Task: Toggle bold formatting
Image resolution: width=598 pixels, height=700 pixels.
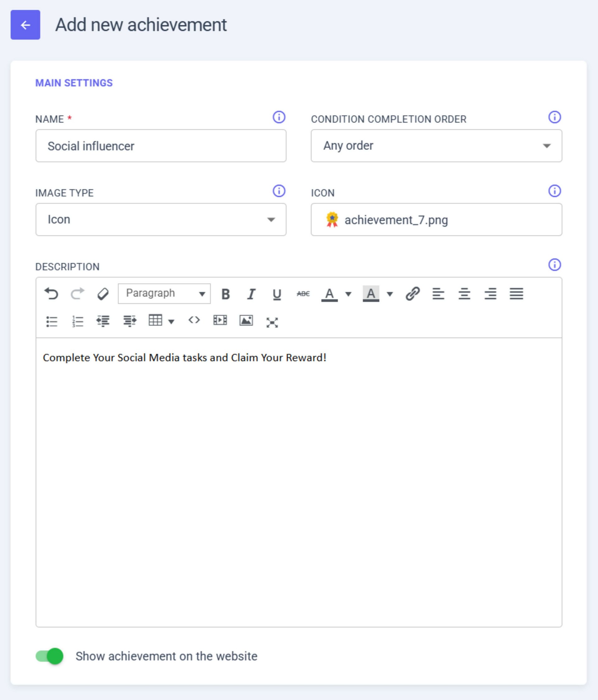Action: pyautogui.click(x=225, y=294)
